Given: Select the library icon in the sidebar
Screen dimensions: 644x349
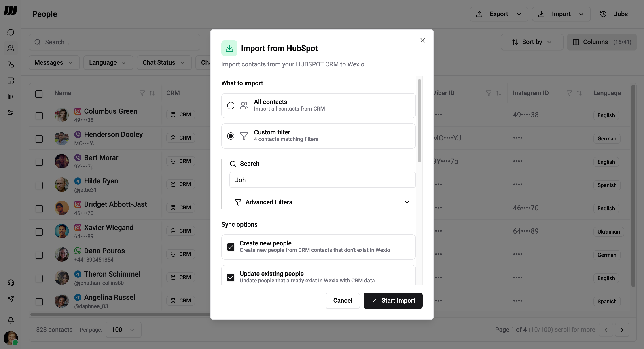Looking at the screenshot, I should tap(11, 97).
